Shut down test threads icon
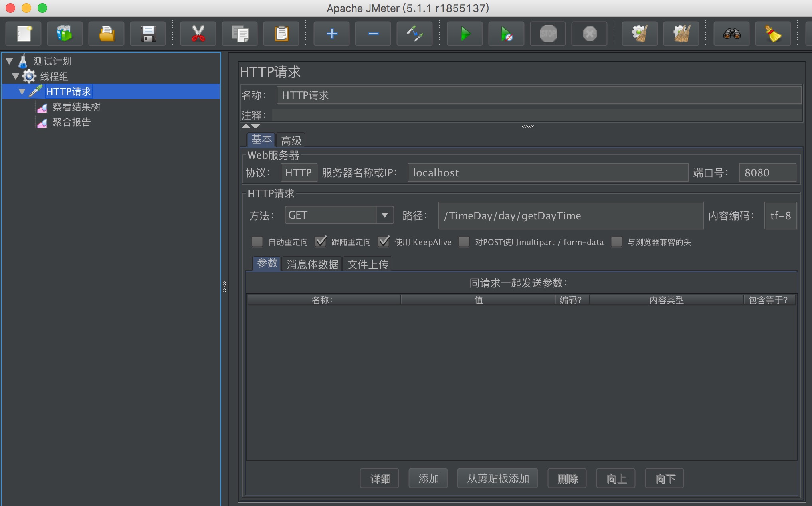The width and height of the screenshot is (812, 506). tap(590, 34)
